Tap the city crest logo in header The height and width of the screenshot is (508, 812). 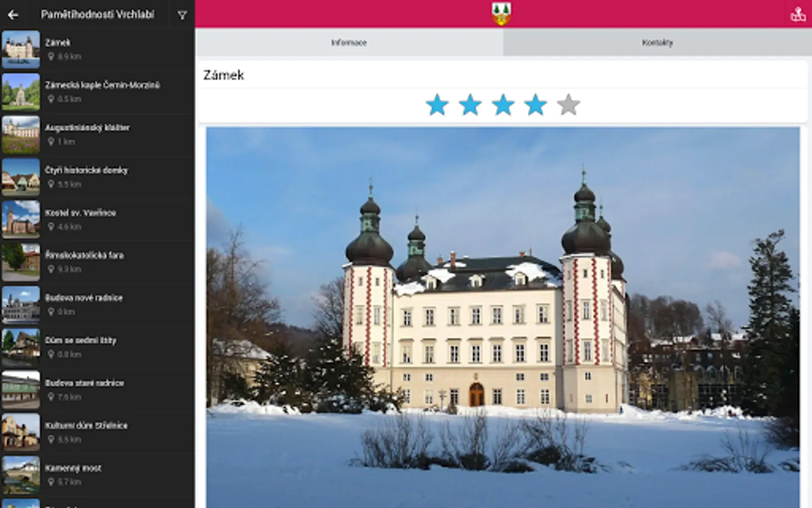[501, 14]
